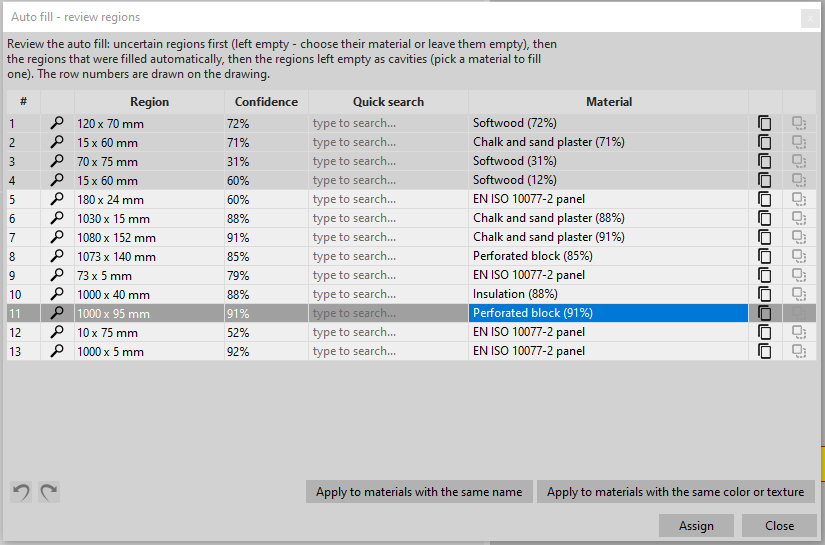Open material dropdown Chalk and sand plaster (91%)
This screenshot has width=825, height=545.
coord(608,237)
